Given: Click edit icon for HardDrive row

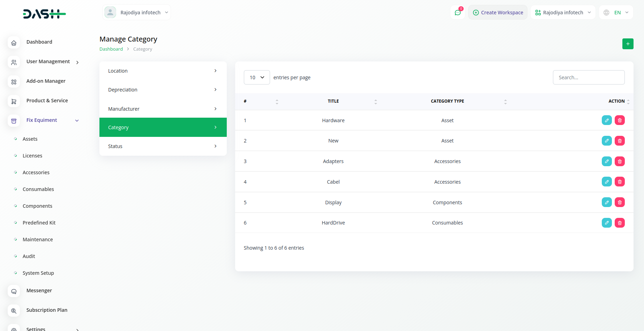Looking at the screenshot, I should click(607, 223).
